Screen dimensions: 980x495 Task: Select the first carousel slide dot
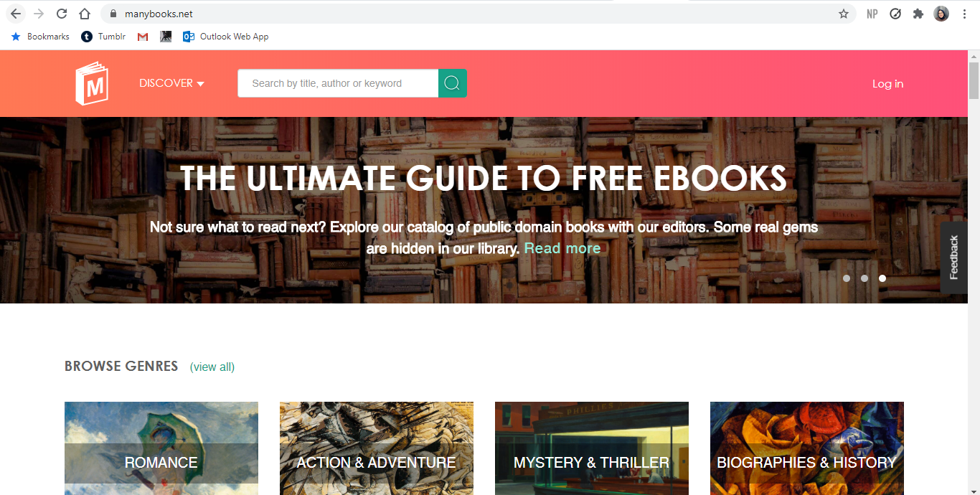(847, 278)
